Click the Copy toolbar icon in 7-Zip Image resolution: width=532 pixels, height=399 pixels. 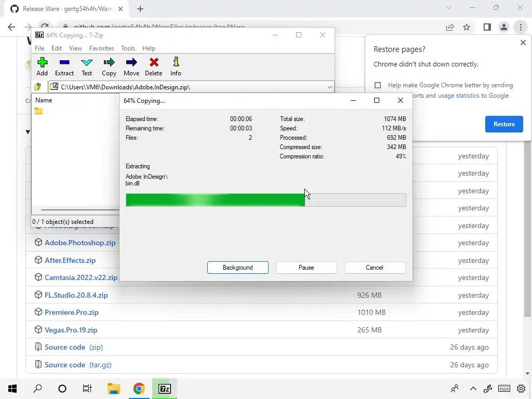click(109, 66)
